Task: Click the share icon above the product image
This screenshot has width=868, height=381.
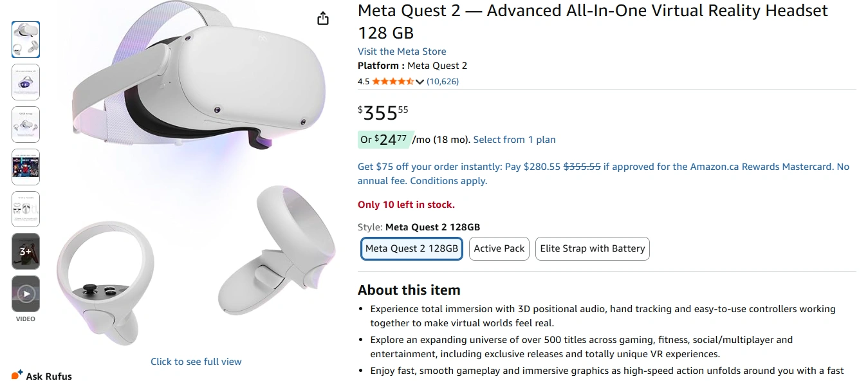Action: [x=323, y=19]
